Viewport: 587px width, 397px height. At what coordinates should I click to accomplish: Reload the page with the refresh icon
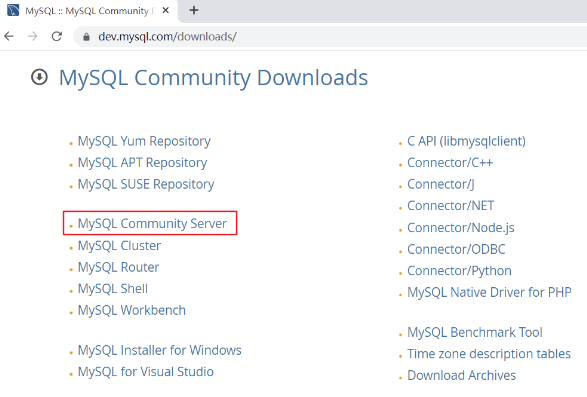point(57,36)
